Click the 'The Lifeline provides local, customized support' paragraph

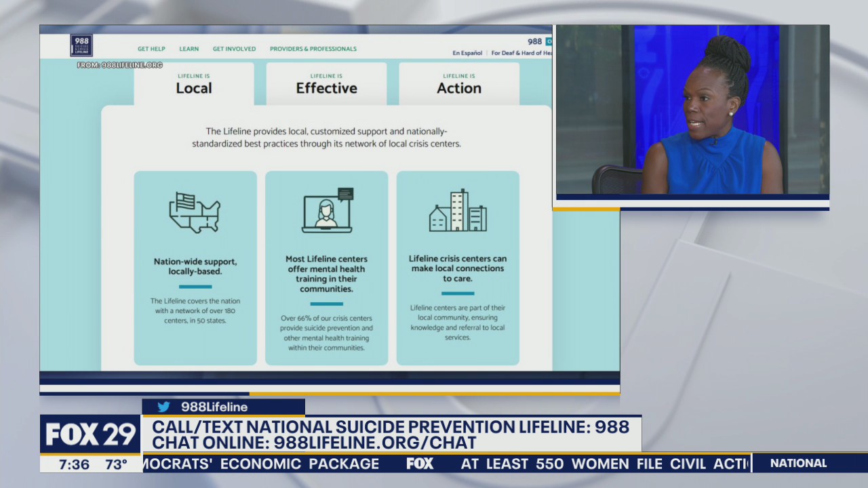326,138
